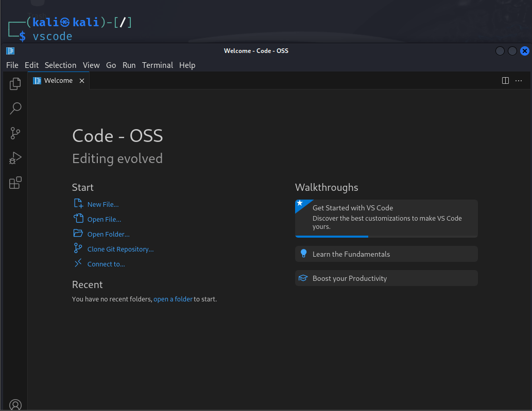Click the Open File icon
The height and width of the screenshot is (411, 532).
[x=78, y=218]
